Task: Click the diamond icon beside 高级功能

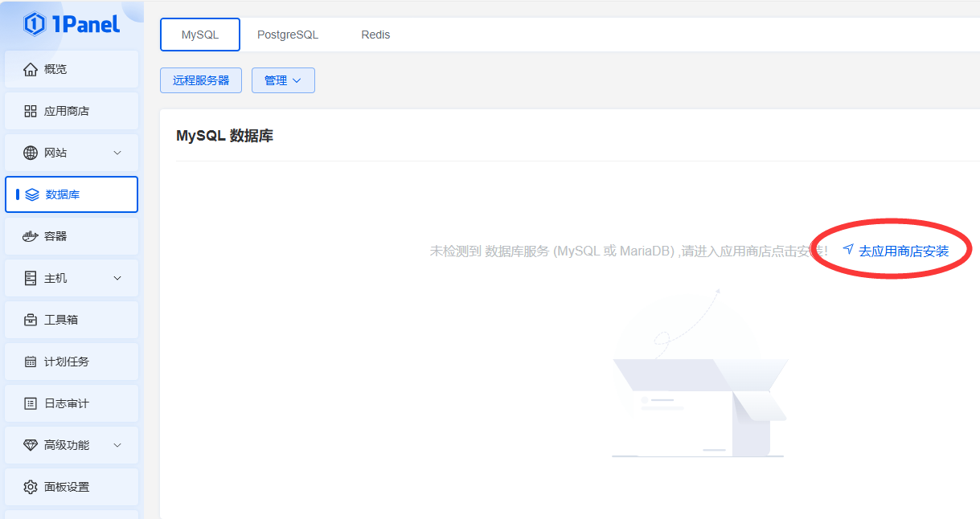Action: click(31, 445)
